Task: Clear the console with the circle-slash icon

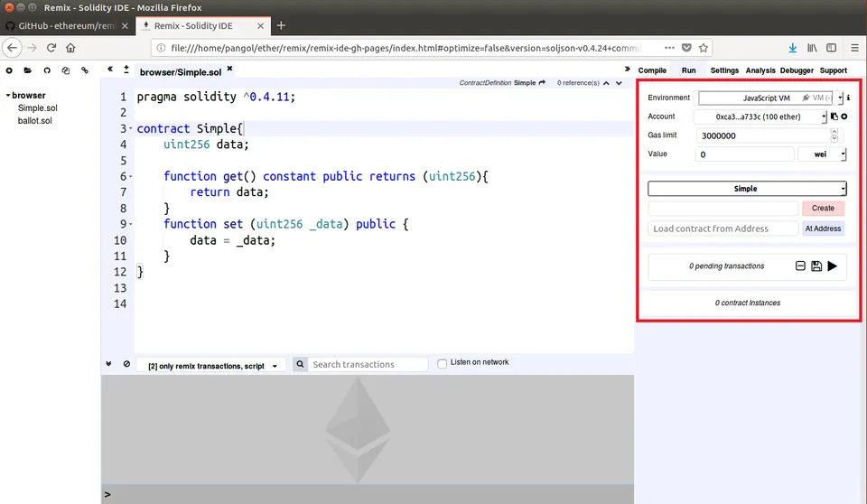Action: click(126, 364)
